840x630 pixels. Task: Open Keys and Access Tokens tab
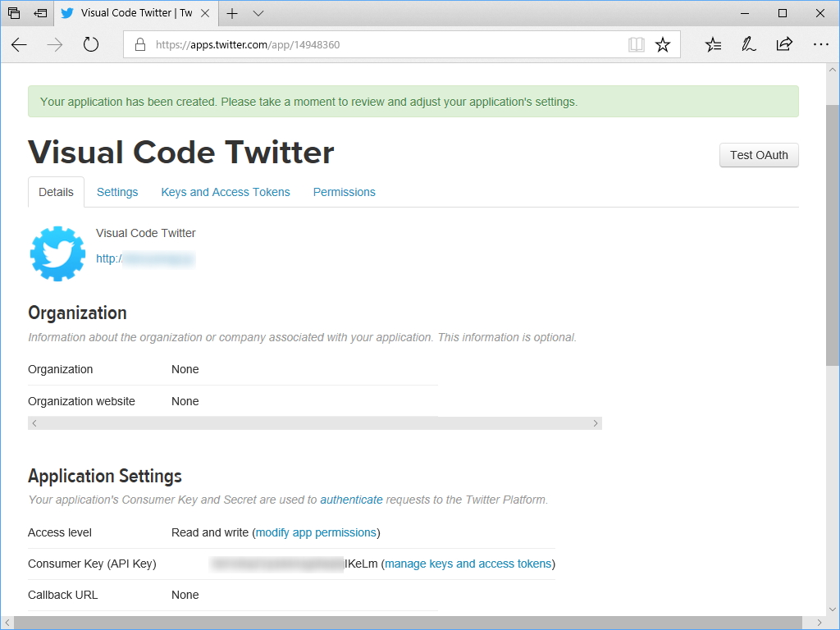(226, 192)
